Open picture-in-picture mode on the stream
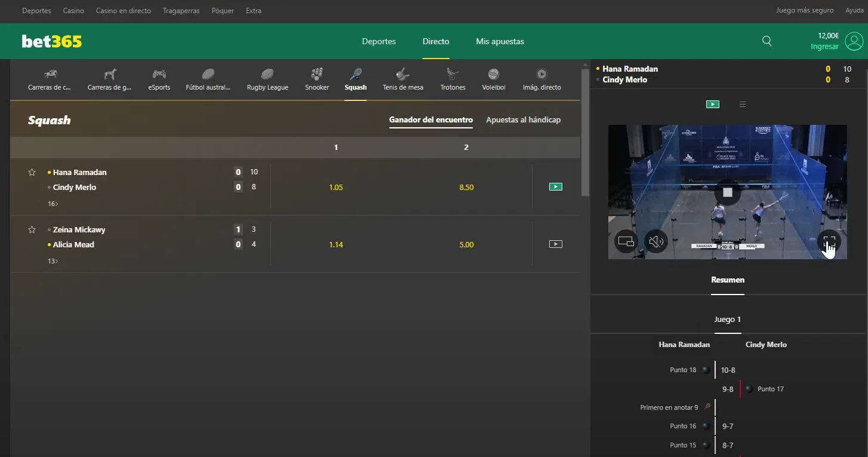Screen dimensions: 868x457 pyautogui.click(x=625, y=241)
